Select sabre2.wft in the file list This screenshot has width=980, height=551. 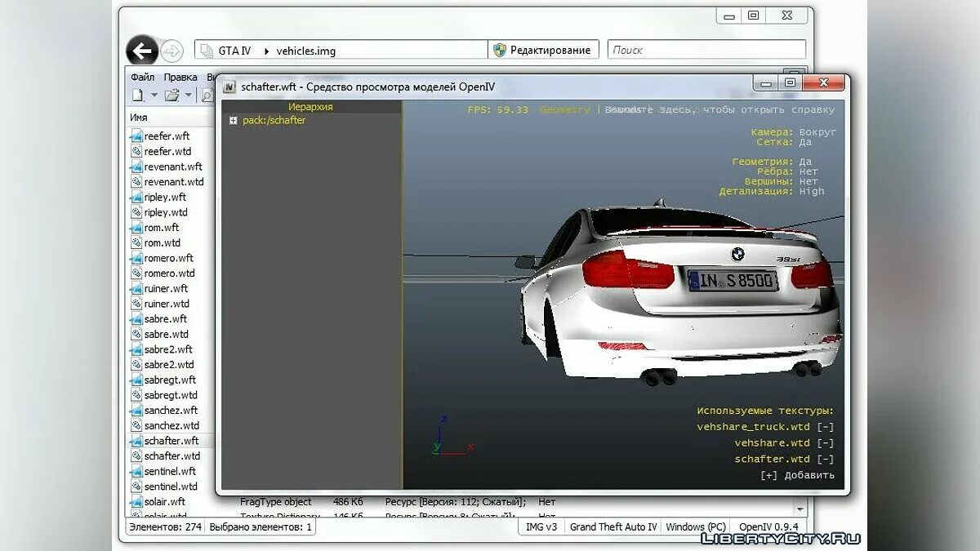coord(168,349)
